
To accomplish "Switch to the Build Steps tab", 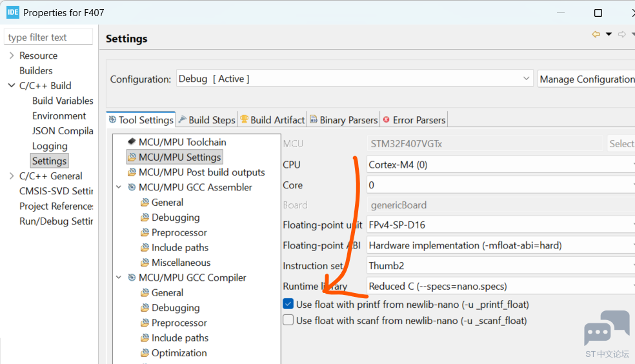I will point(207,120).
